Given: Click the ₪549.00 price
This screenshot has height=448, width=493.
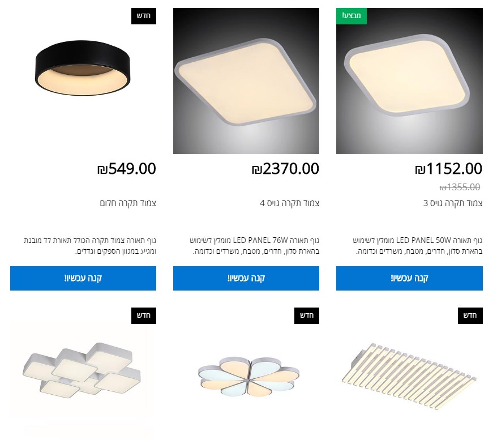Looking at the screenshot, I should pyautogui.click(x=126, y=169).
